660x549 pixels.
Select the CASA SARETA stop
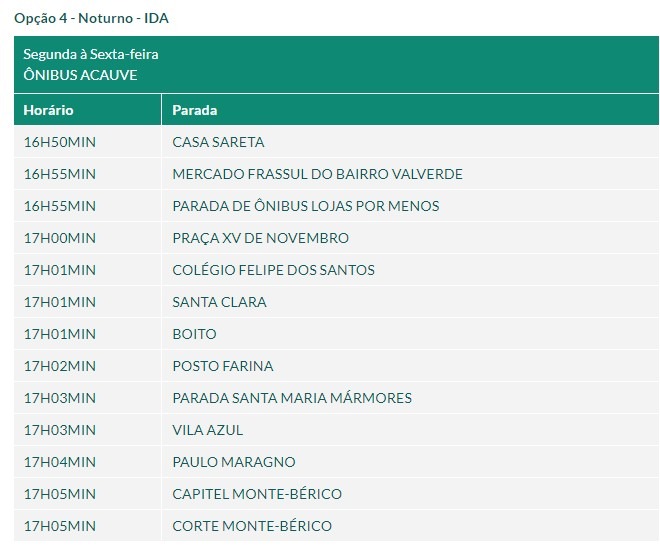point(218,142)
